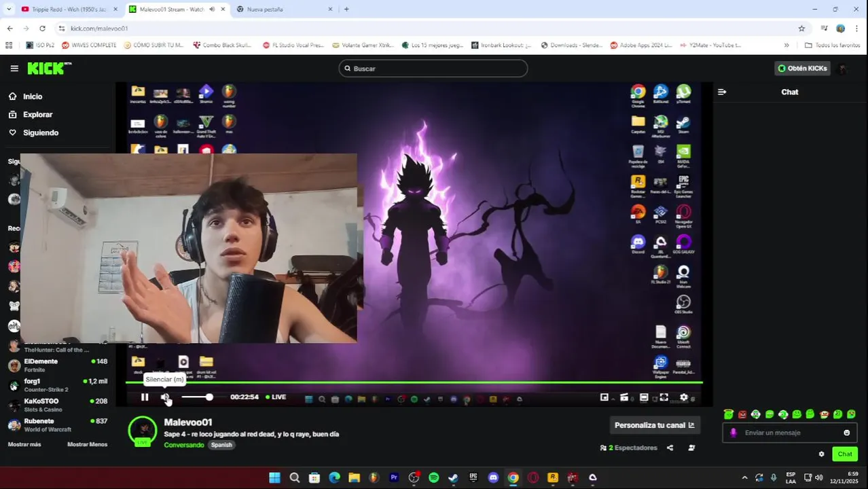Screen dimensions: 868x489
Task: Bookmark this page with the star icon
Action: pos(801,29)
